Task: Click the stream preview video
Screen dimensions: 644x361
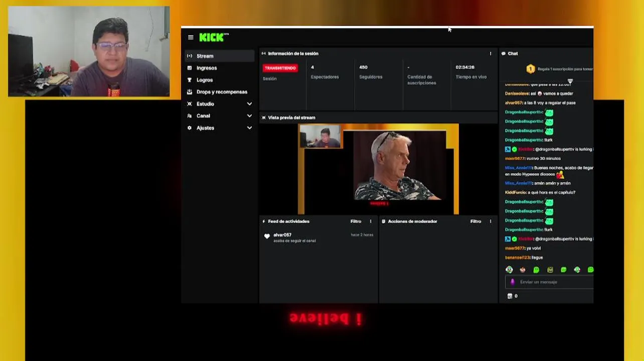Action: [378, 169]
